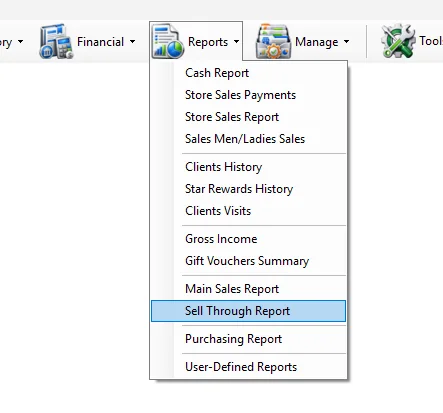
Task: Click the Manage folder gear icon
Action: (x=273, y=41)
